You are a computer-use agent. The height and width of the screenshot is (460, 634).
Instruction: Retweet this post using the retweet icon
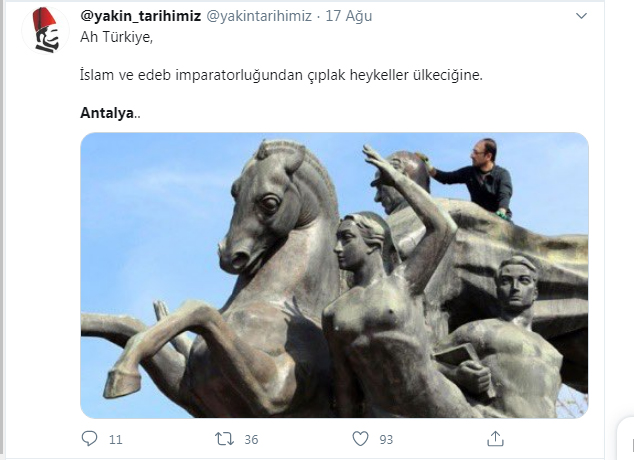pyautogui.click(x=224, y=439)
